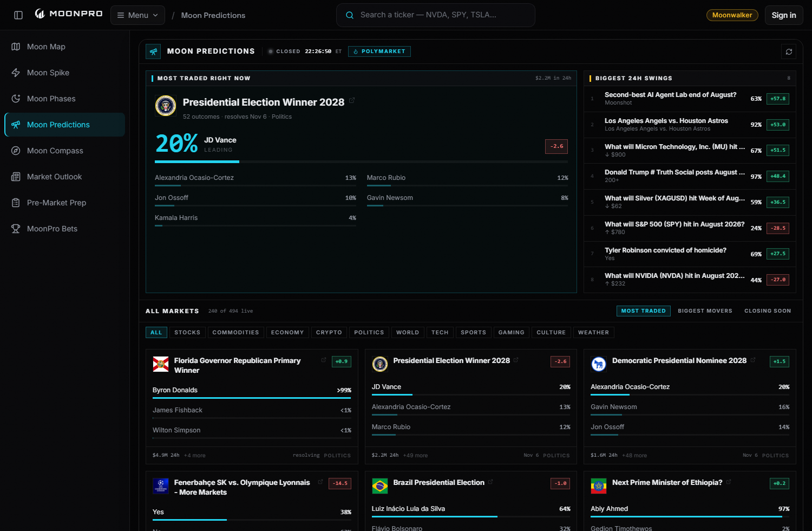This screenshot has height=531, width=812.
Task: Filter markets by Economy
Action: (x=287, y=333)
